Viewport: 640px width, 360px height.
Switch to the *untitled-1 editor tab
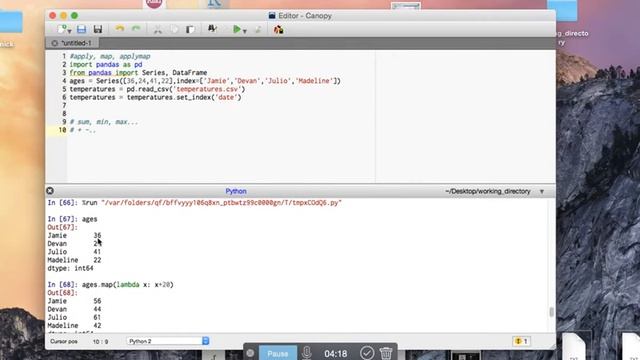[x=77, y=43]
